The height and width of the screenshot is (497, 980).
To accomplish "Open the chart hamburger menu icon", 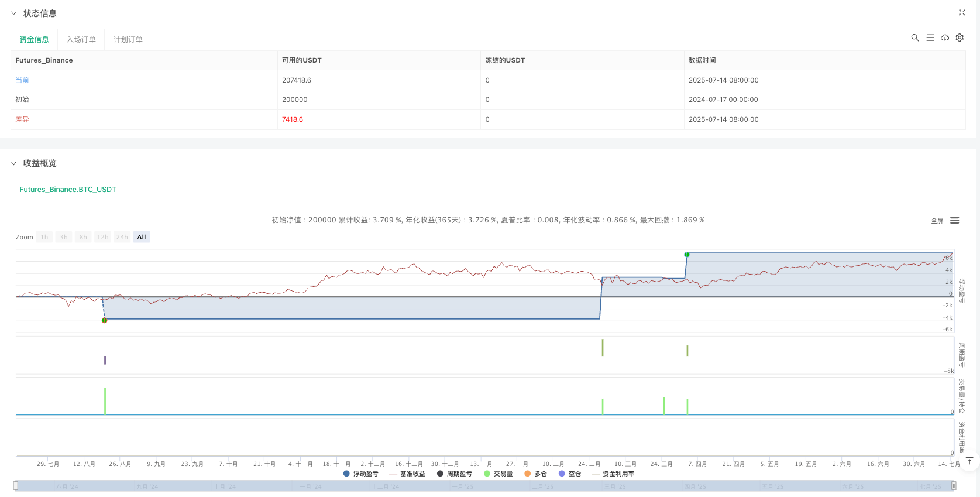I will pyautogui.click(x=955, y=221).
